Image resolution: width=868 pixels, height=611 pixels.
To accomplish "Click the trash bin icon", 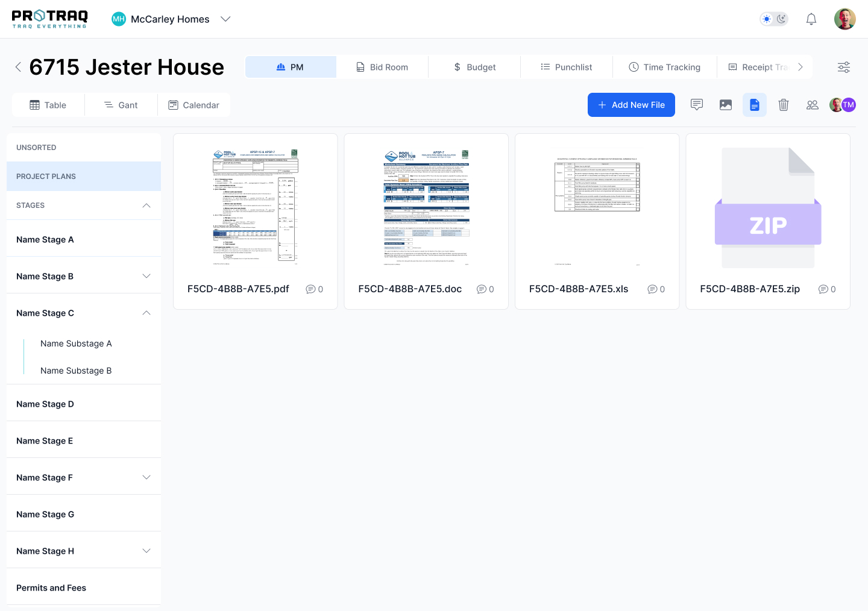I will pyautogui.click(x=784, y=105).
